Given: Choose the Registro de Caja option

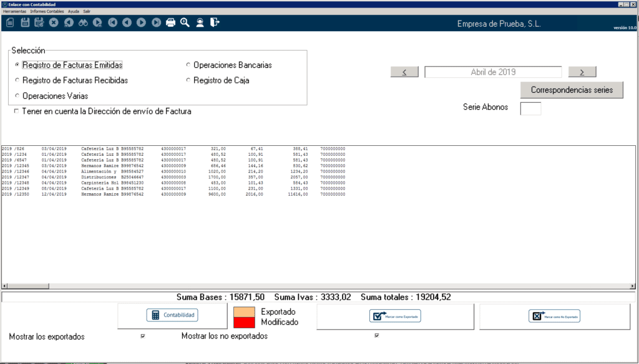Looking at the screenshot, I should 188,80.
